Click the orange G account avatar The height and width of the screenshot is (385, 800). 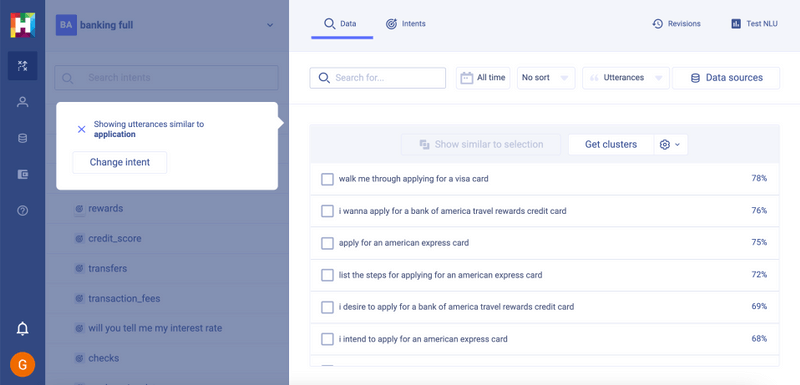(x=22, y=365)
